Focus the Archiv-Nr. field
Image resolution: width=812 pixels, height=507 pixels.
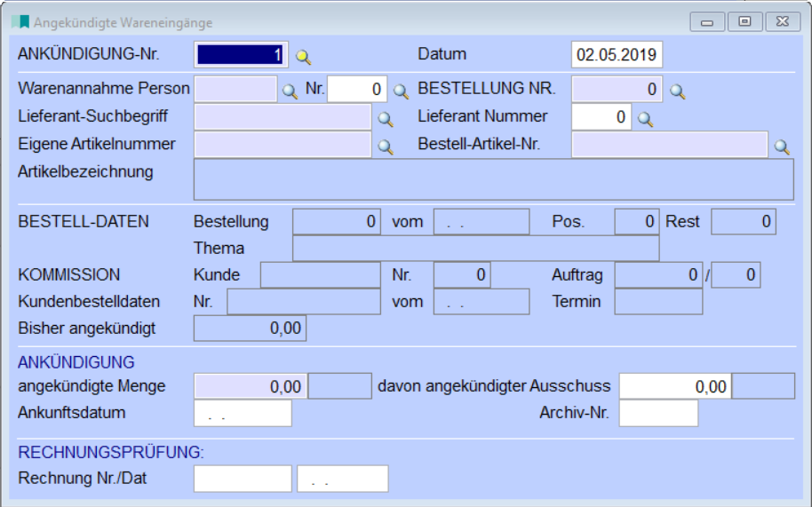pos(658,414)
